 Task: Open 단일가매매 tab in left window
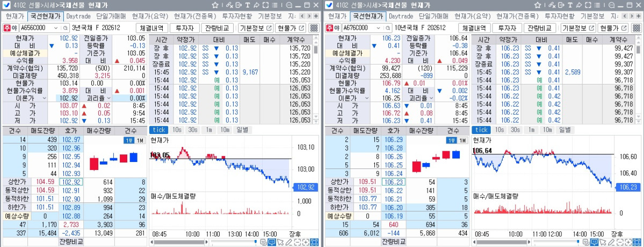111,17
